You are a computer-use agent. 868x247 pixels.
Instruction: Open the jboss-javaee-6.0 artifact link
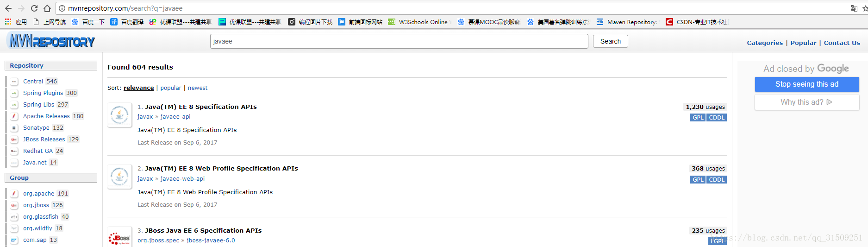[x=211, y=241]
